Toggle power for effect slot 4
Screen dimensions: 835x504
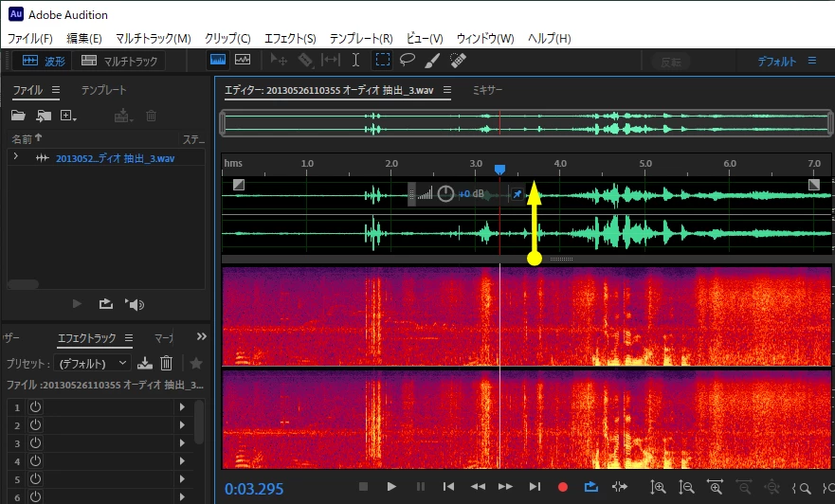coord(36,461)
